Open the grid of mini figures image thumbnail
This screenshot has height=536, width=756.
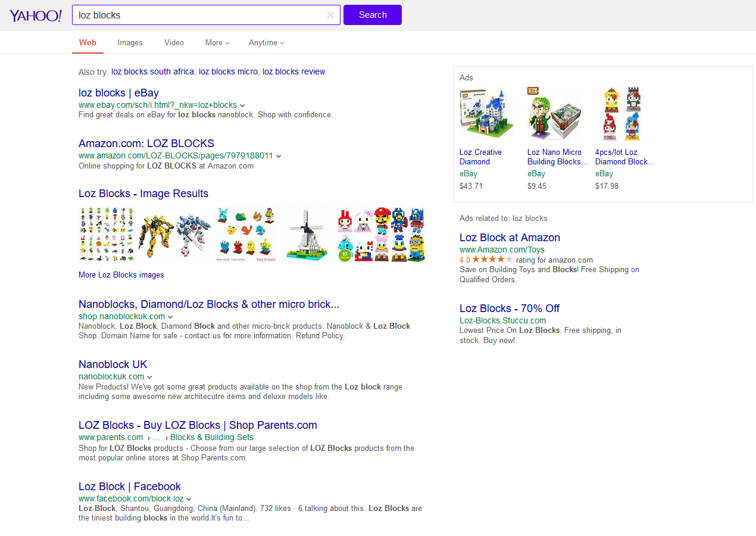[107, 234]
